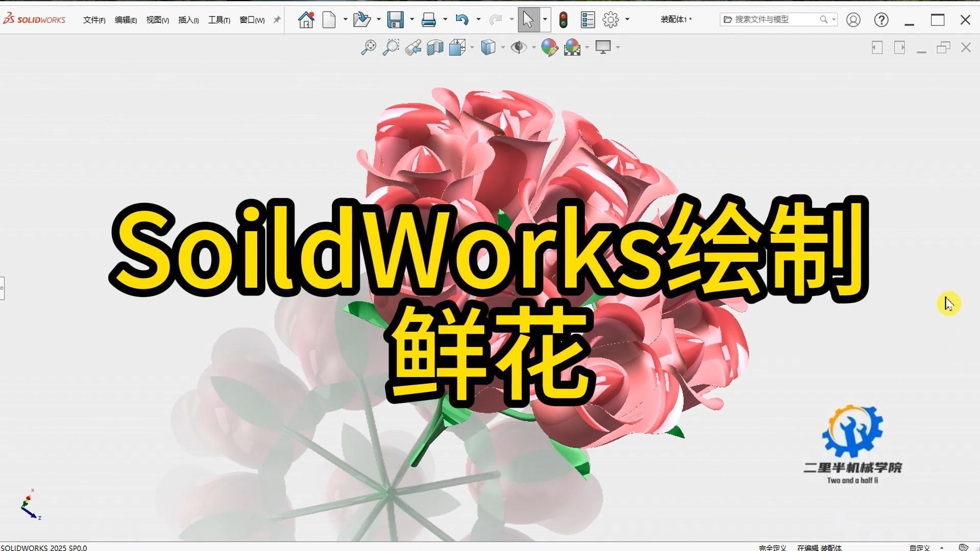The width and height of the screenshot is (980, 551).
Task: Open the 编辑(E) menu
Action: click(x=126, y=20)
